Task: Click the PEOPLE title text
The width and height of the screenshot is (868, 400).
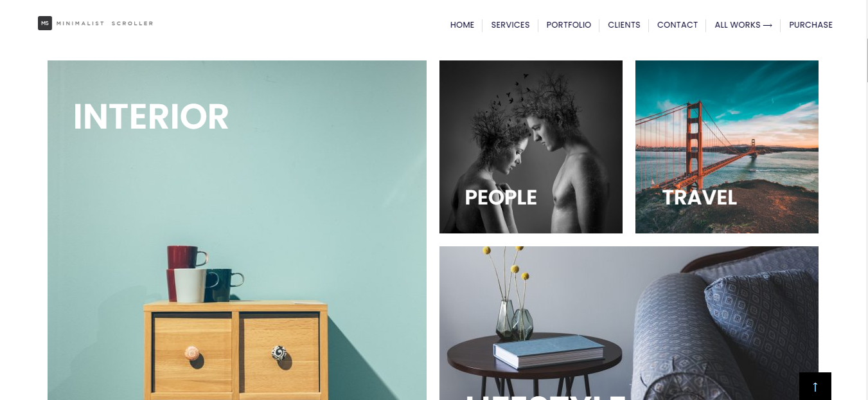Action: coord(500,197)
